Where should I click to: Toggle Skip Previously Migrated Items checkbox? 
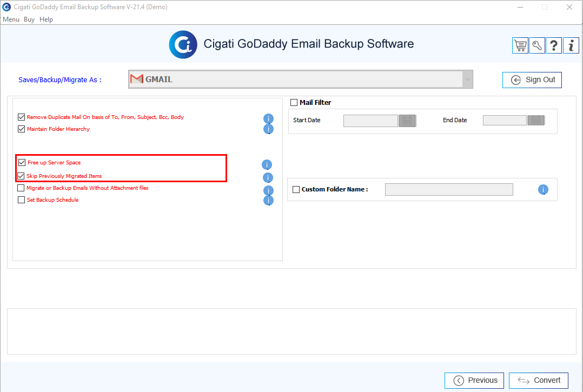pos(21,176)
